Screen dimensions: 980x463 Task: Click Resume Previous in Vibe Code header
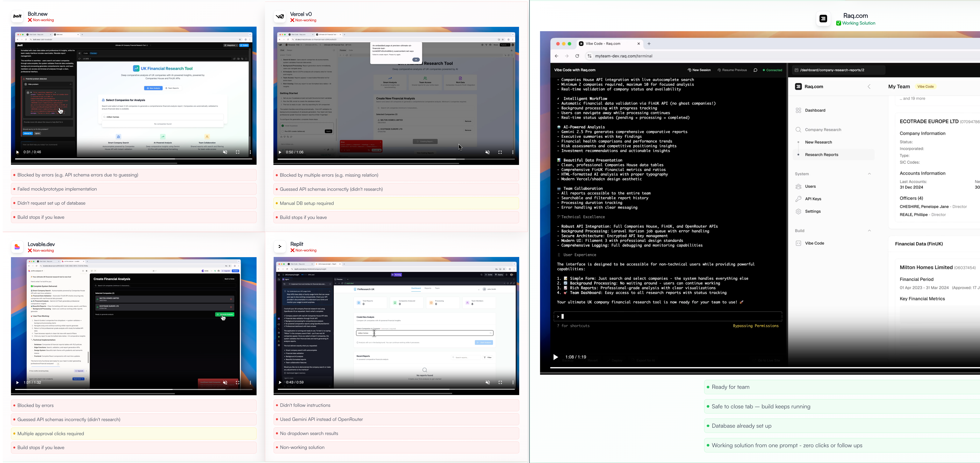click(732, 70)
